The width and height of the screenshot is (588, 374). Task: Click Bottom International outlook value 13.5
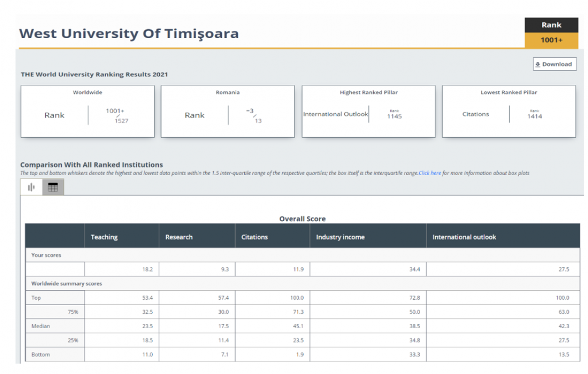click(563, 355)
